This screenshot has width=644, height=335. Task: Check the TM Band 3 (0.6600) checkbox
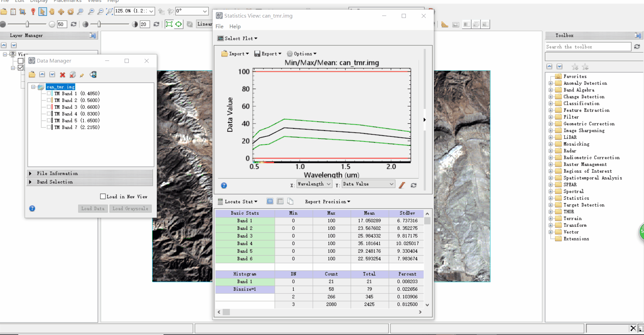tap(49, 107)
